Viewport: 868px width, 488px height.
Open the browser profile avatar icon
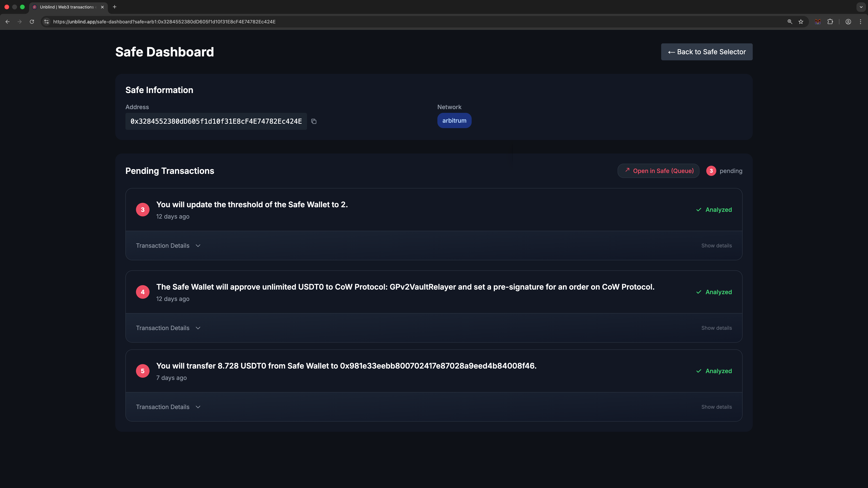pos(849,21)
